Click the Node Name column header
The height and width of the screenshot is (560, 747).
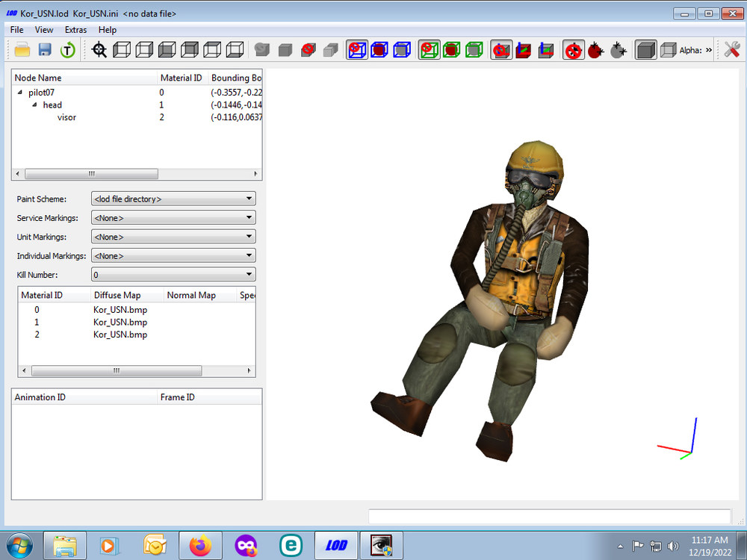pos(84,78)
